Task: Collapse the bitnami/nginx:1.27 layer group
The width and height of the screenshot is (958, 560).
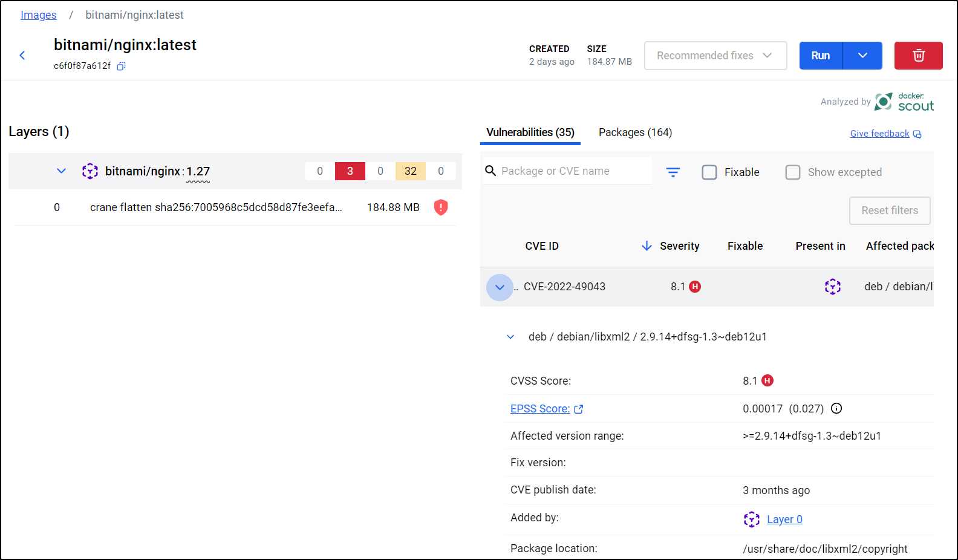Action: pos(61,171)
